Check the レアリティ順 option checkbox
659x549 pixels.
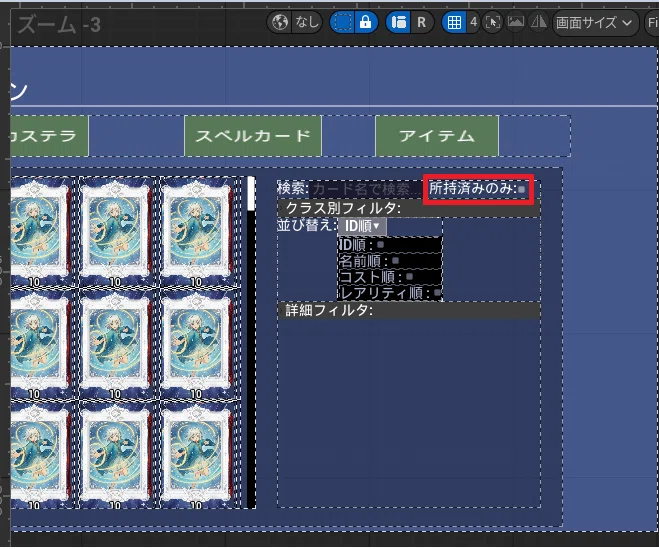coord(437,292)
